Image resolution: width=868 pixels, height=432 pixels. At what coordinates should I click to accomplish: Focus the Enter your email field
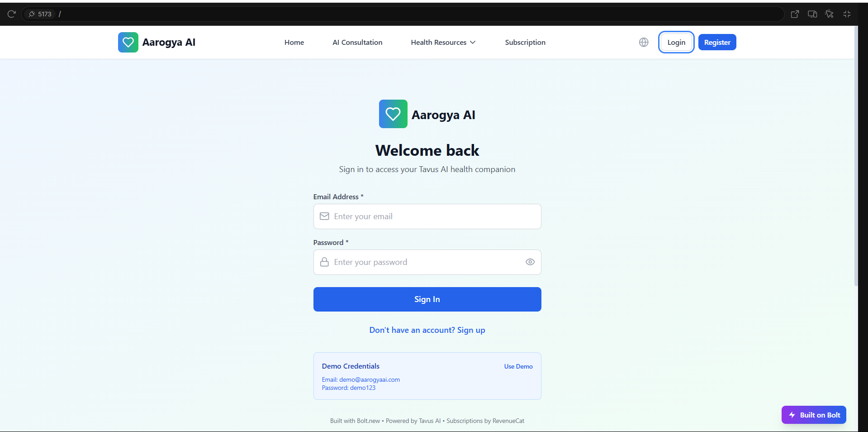coord(427,216)
